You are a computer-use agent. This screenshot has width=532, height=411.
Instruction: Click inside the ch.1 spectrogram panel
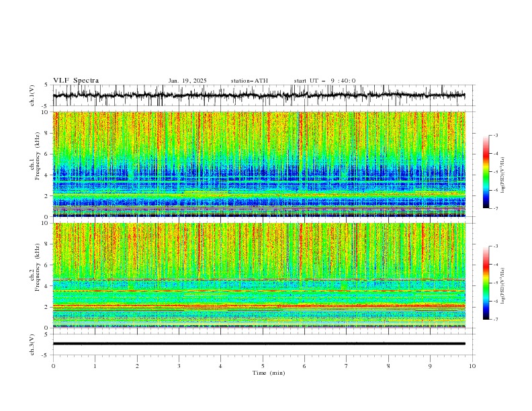(x=259, y=164)
